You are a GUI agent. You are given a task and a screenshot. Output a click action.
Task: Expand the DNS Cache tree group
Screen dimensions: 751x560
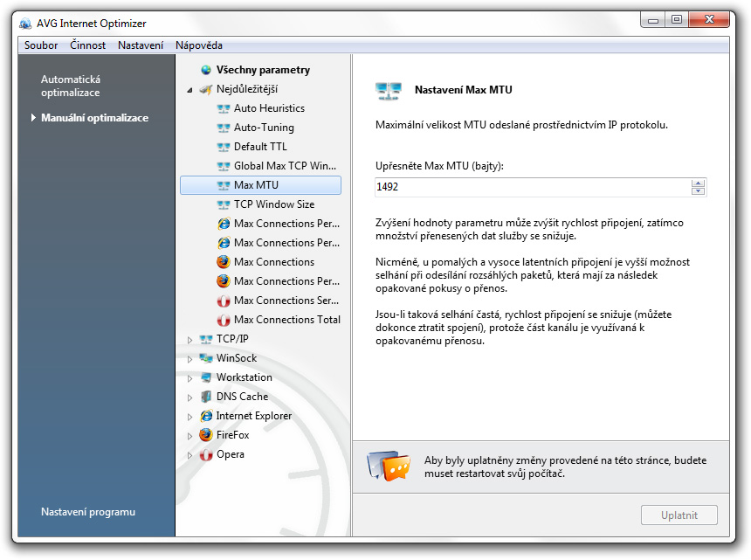tap(189, 398)
